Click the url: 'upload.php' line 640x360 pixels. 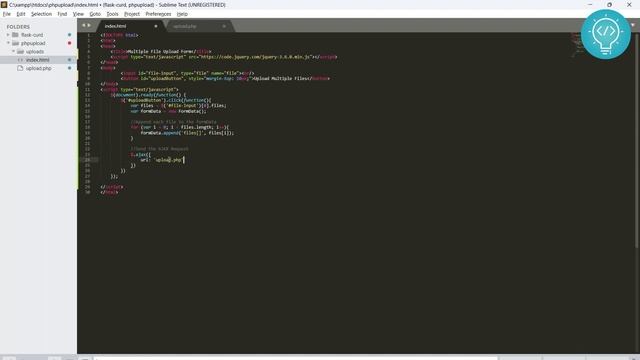point(162,160)
